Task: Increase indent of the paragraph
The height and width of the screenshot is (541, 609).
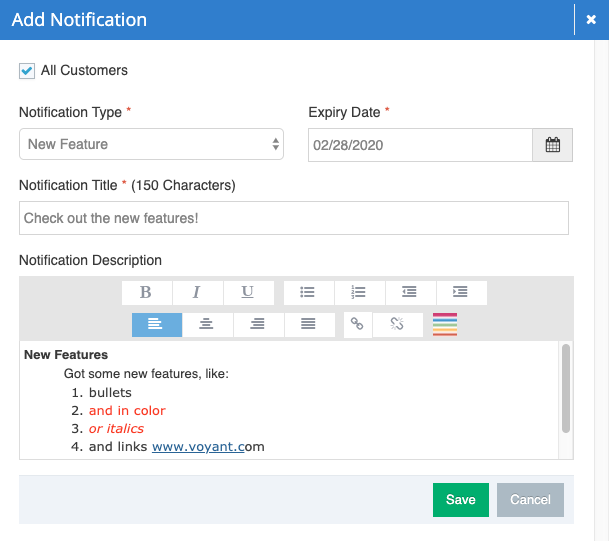Action: (461, 292)
